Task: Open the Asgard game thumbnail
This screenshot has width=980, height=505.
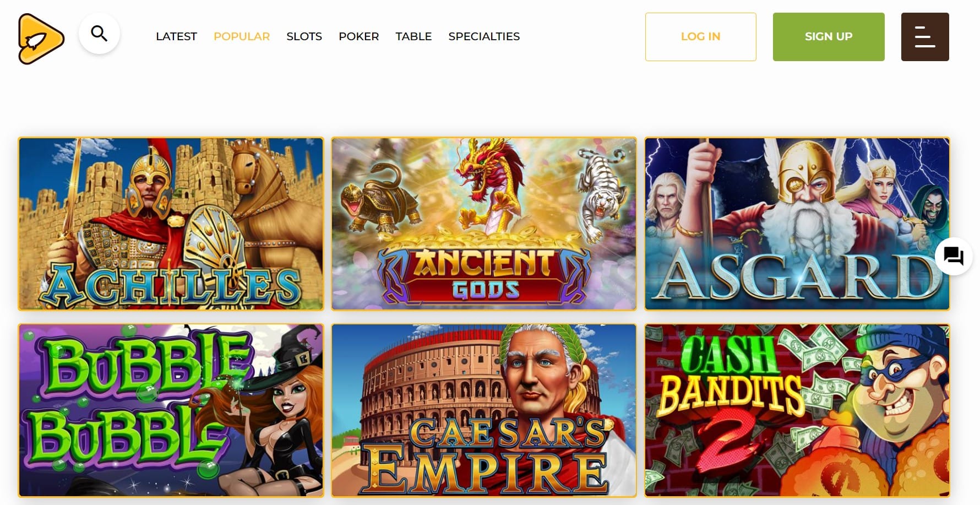Action: (x=797, y=224)
